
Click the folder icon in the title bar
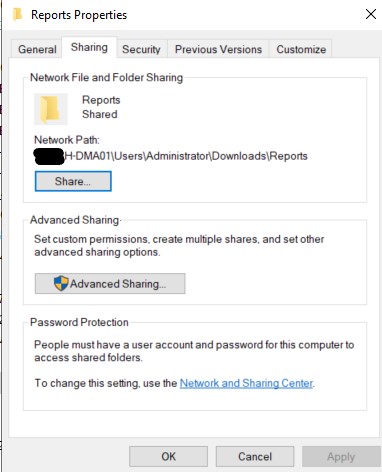(x=18, y=15)
